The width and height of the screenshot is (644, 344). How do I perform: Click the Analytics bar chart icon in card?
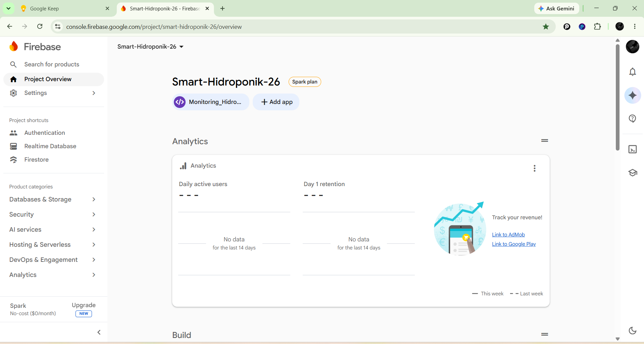183,166
